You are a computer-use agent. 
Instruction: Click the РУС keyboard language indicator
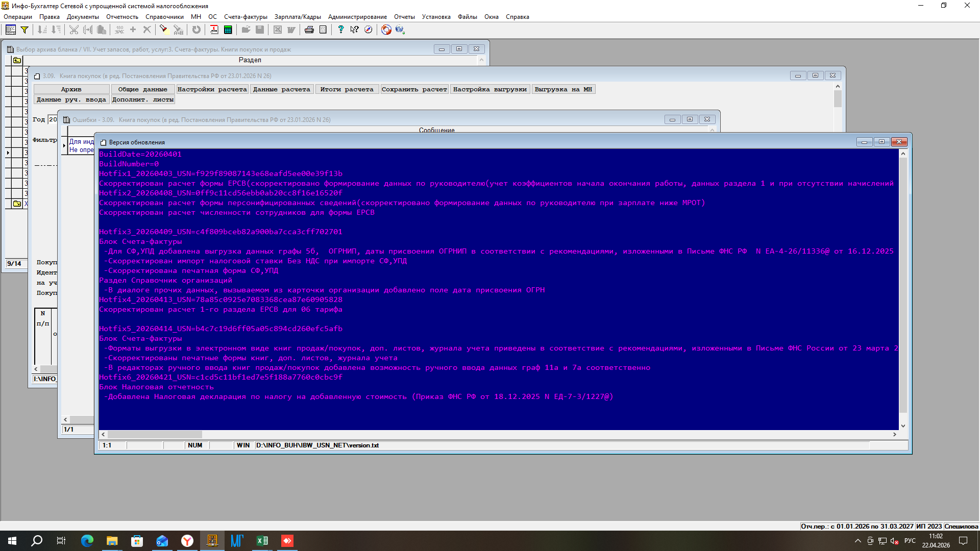coord(910,541)
